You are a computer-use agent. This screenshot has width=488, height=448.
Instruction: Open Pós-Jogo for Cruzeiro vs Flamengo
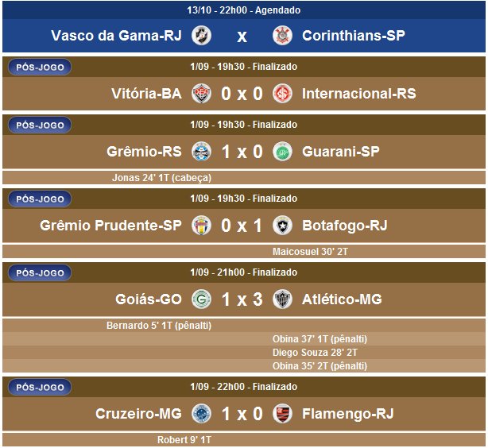click(40, 387)
